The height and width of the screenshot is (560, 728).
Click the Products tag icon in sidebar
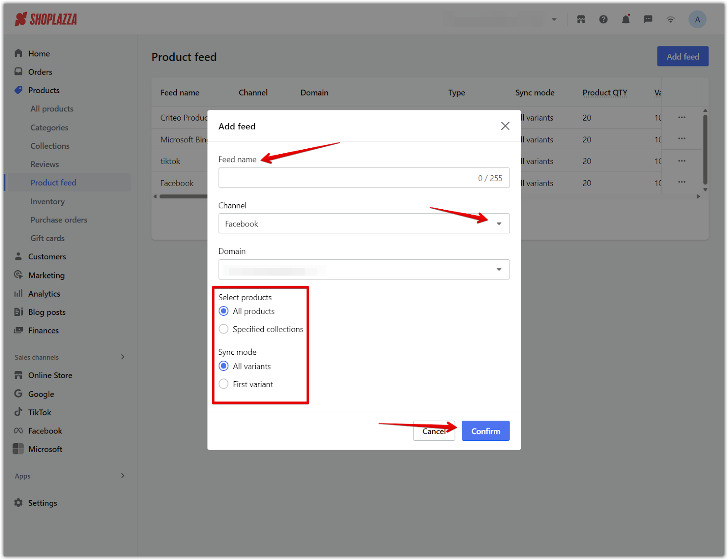pyautogui.click(x=18, y=90)
